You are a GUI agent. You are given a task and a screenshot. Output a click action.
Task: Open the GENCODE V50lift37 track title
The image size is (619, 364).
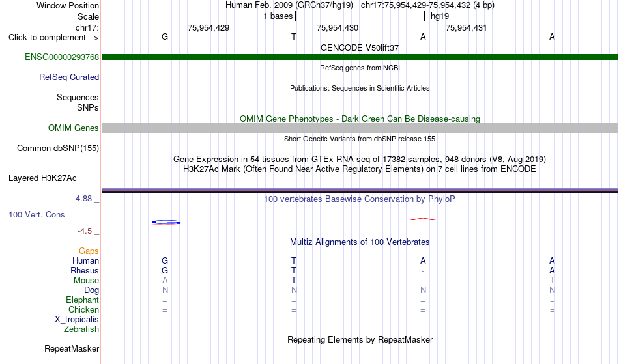tap(360, 48)
